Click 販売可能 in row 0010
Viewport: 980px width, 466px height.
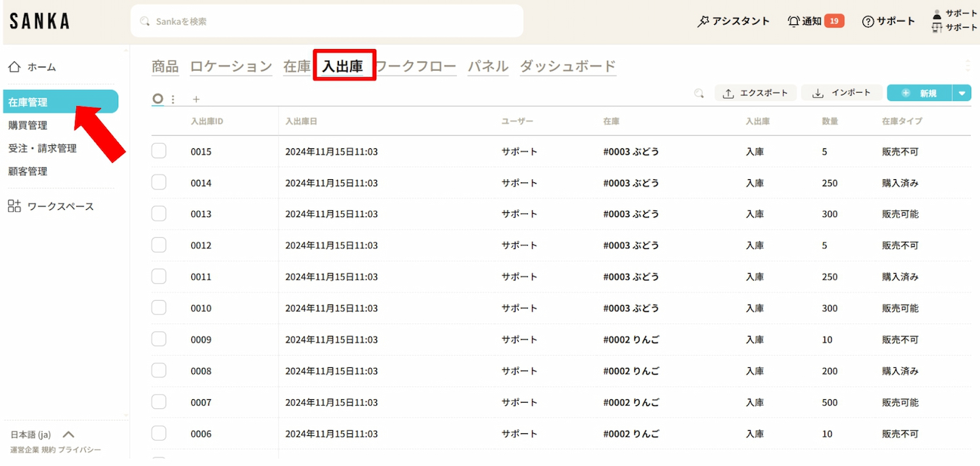(900, 308)
